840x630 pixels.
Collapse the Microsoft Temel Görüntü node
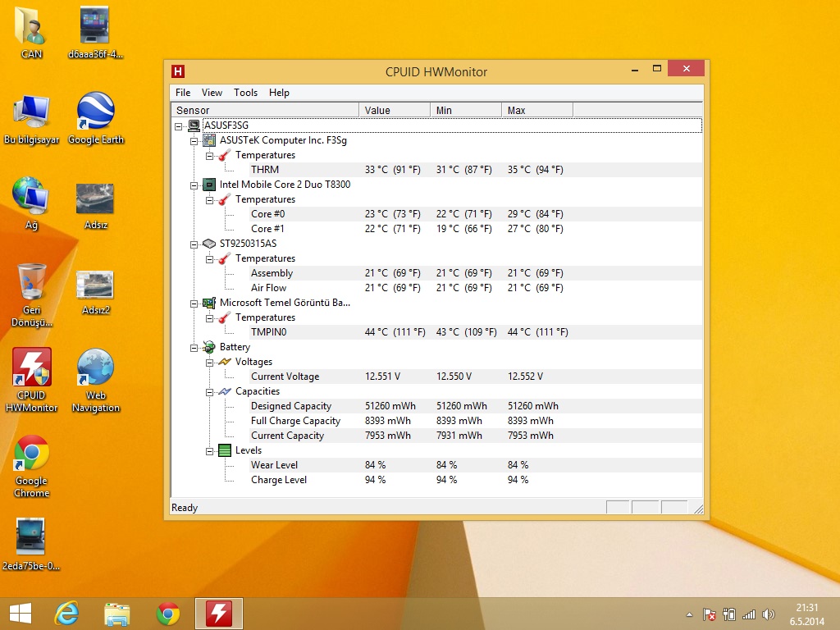(x=194, y=304)
